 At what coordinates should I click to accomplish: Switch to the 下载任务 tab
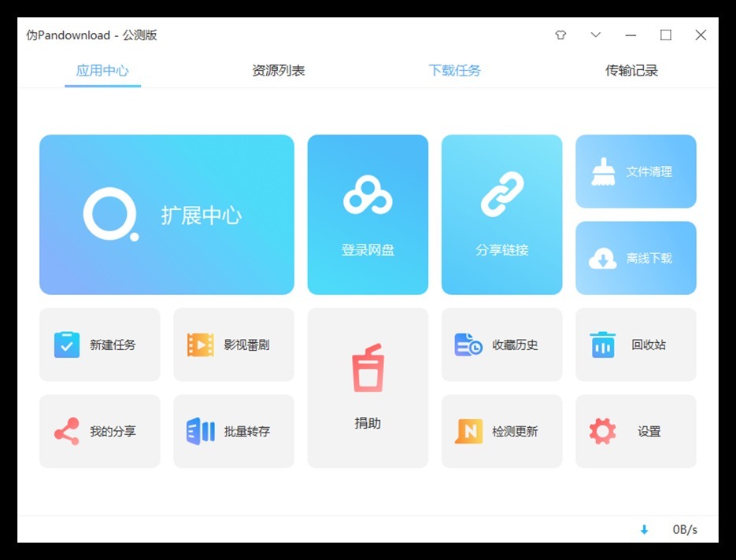(x=454, y=71)
